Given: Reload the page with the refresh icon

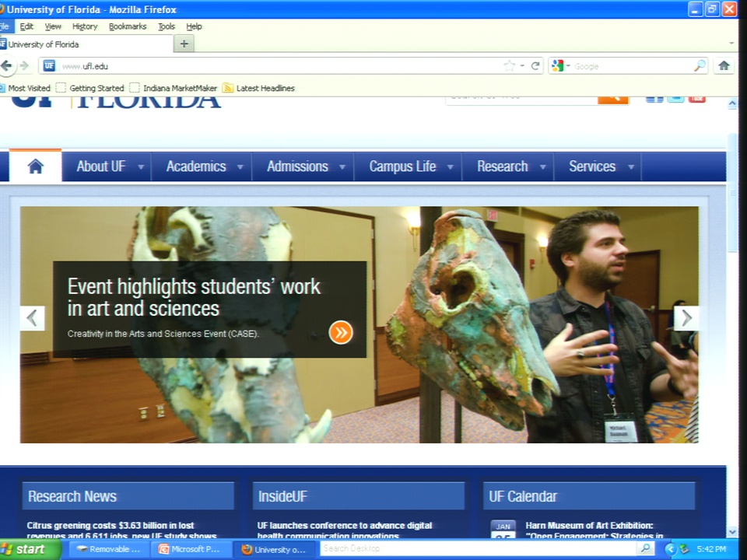Looking at the screenshot, I should pyautogui.click(x=535, y=65).
